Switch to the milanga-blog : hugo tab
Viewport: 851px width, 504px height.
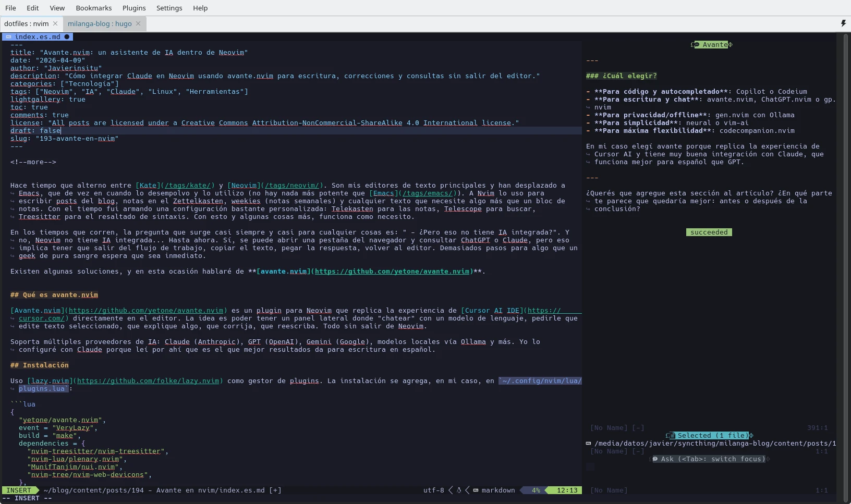coord(99,23)
